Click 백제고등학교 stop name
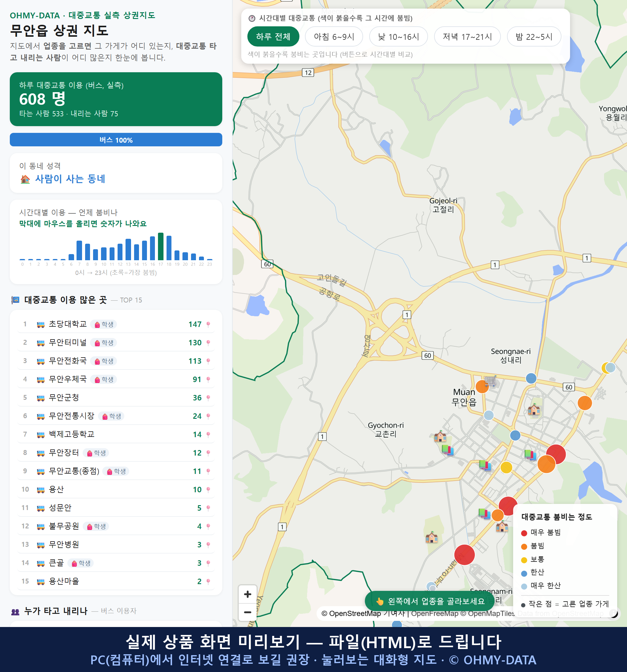 click(72, 434)
